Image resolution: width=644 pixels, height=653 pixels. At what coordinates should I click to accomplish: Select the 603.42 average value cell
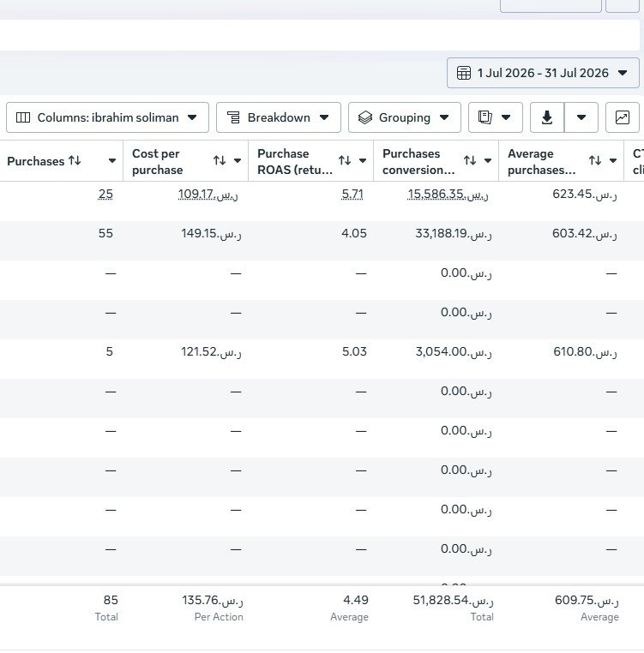pos(584,234)
